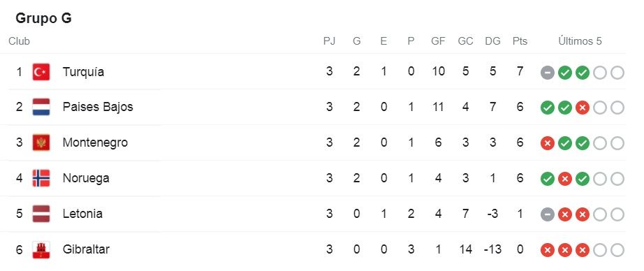Open the Turquía team name link

point(83,72)
